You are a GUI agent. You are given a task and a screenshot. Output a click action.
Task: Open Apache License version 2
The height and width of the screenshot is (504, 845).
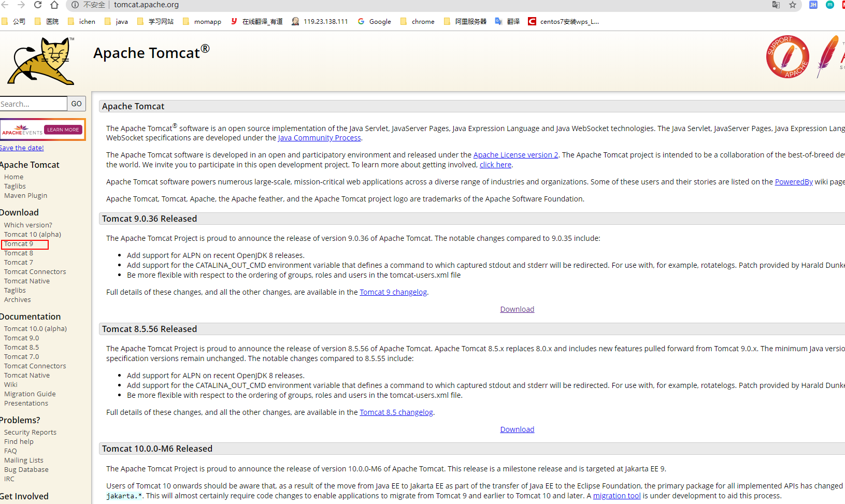[x=515, y=154]
